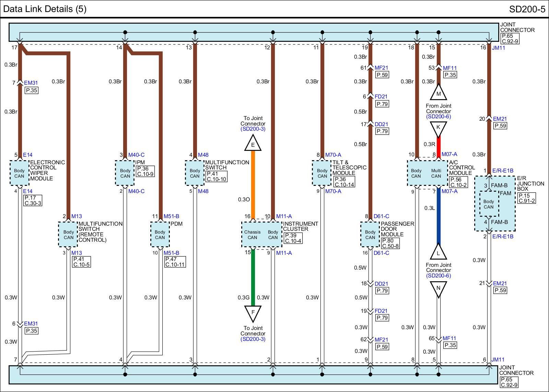Screen dimensions: 549x392
Task: Open the SD200-6 link below triangle M
Action: (438, 117)
